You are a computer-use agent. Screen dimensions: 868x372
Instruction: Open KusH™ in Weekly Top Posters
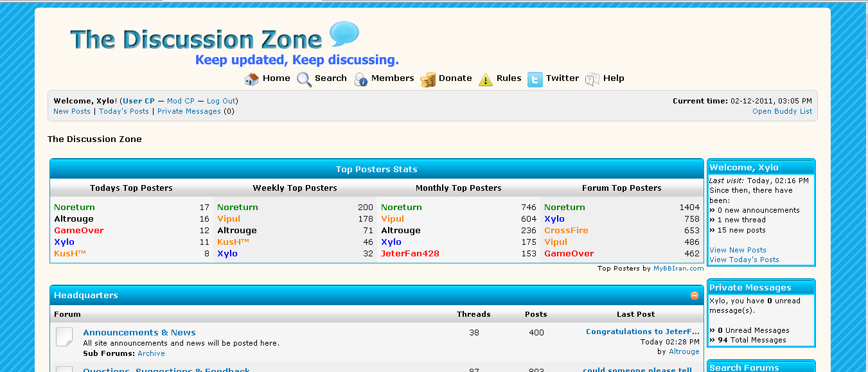coord(233,242)
